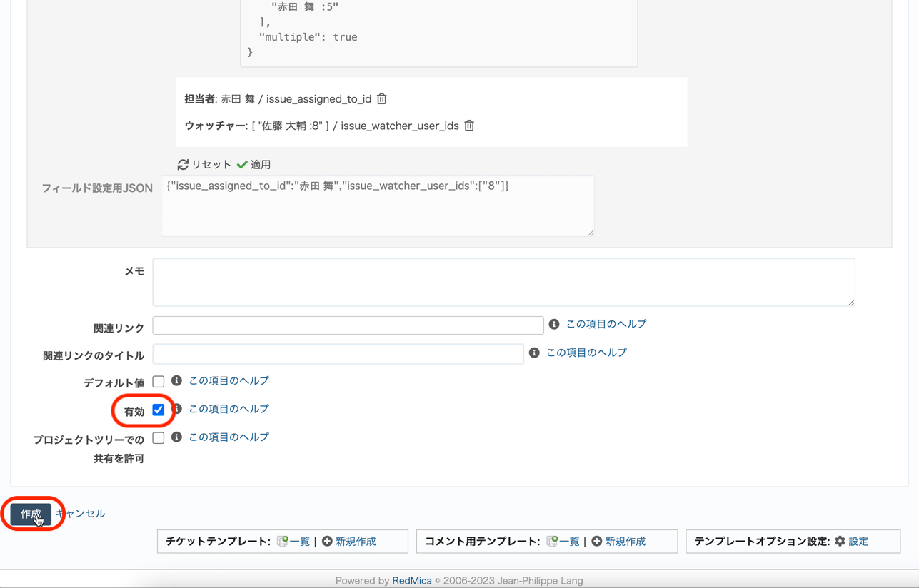Open the RedMica link in footer
Image resolution: width=919 pixels, height=588 pixels.
pos(412,581)
